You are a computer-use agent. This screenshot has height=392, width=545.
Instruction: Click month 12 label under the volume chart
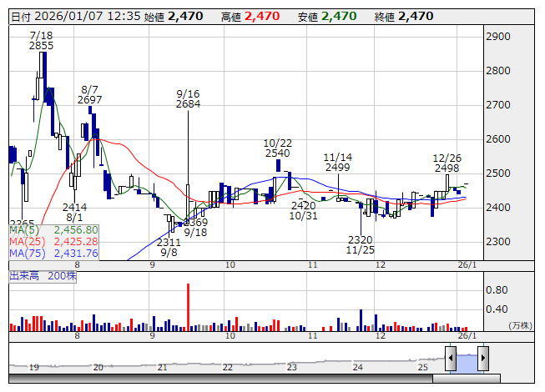coord(381,336)
